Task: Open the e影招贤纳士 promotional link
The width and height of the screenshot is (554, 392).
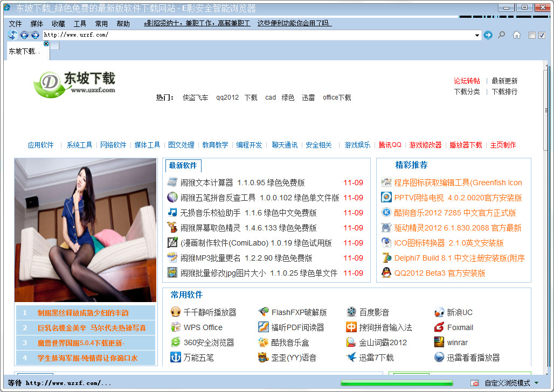Action: [197, 23]
